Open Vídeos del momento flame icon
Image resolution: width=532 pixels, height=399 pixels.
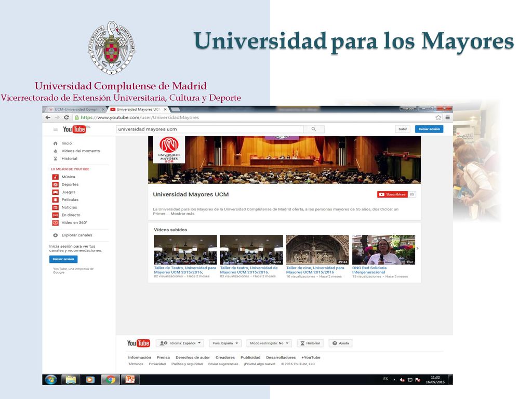coord(55,151)
